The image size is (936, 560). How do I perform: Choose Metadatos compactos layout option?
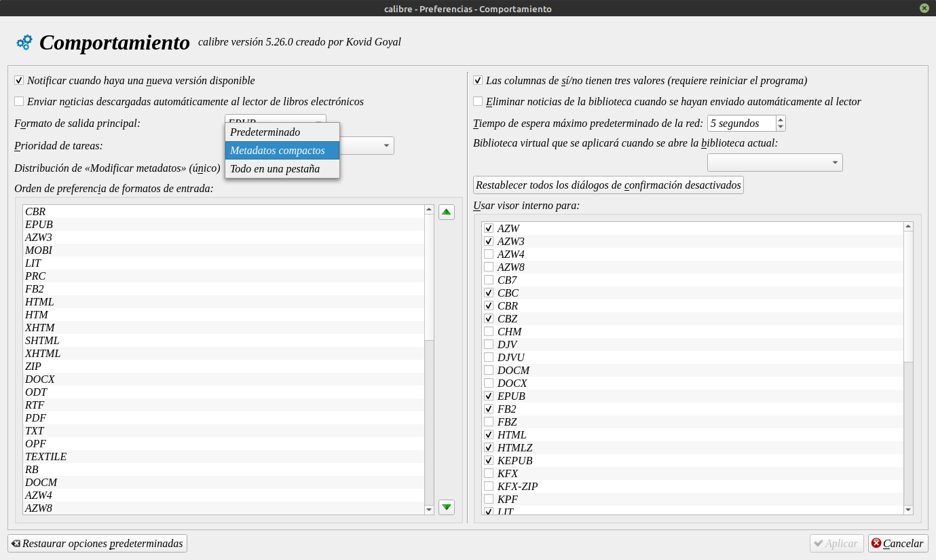tap(282, 151)
